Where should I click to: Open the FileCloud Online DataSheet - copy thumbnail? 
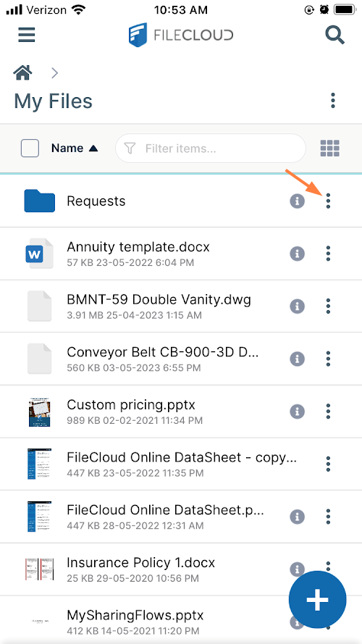point(40,464)
